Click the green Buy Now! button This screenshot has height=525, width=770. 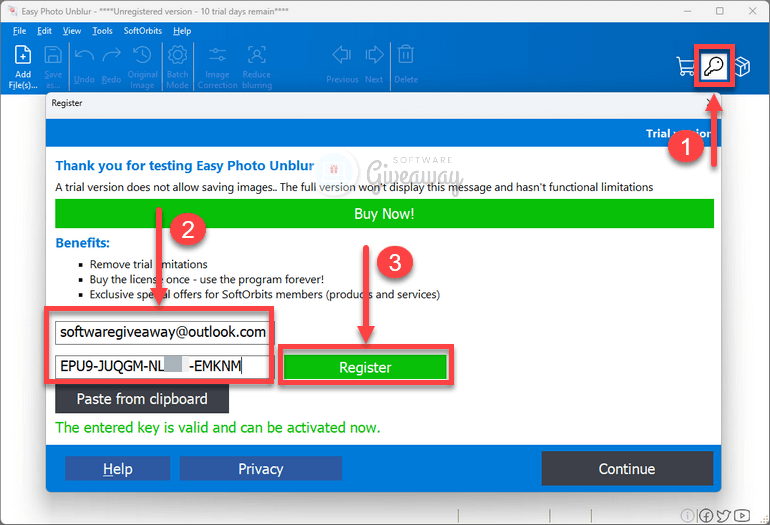pyautogui.click(x=385, y=214)
